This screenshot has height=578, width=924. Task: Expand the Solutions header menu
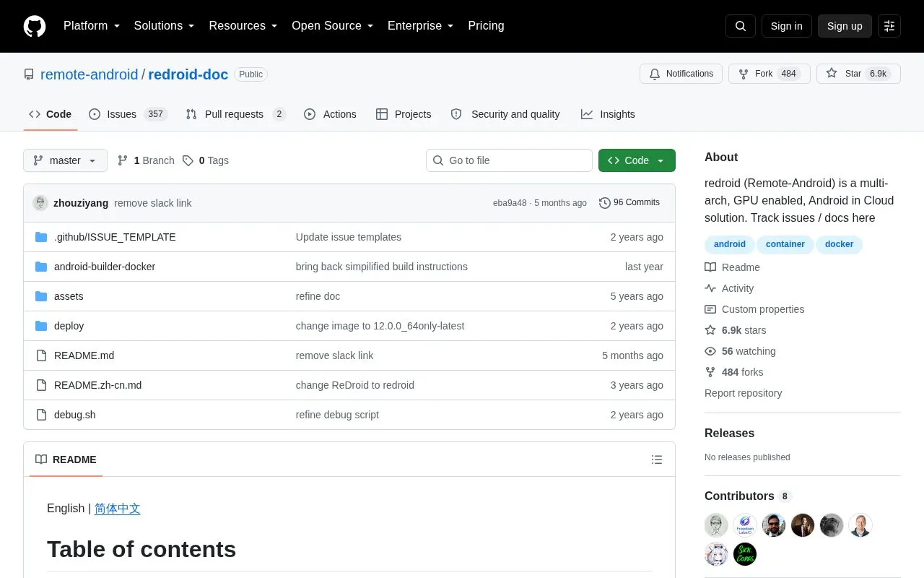[165, 26]
